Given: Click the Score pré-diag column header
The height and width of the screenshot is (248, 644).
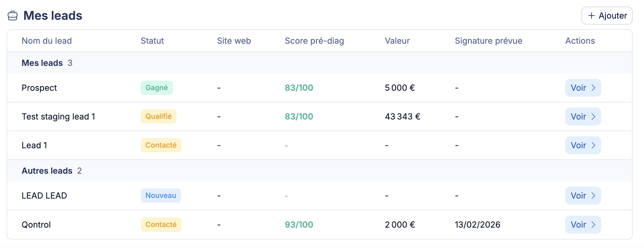Looking at the screenshot, I should pyautogui.click(x=314, y=41).
